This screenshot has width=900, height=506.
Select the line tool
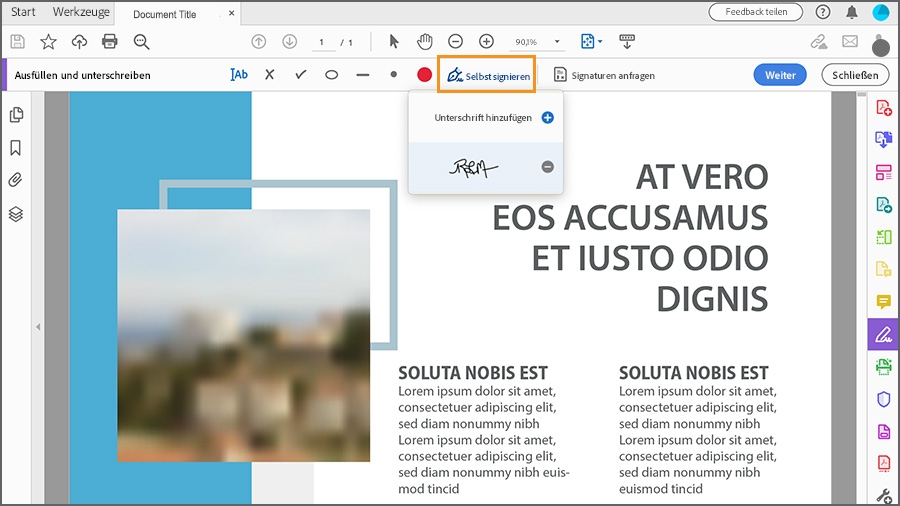363,75
